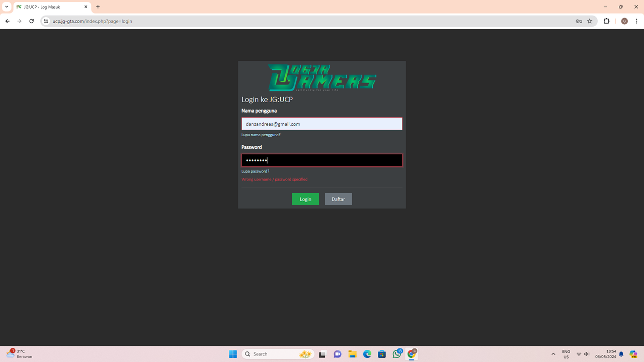
Task: Go back to previous page
Action: (x=7, y=21)
